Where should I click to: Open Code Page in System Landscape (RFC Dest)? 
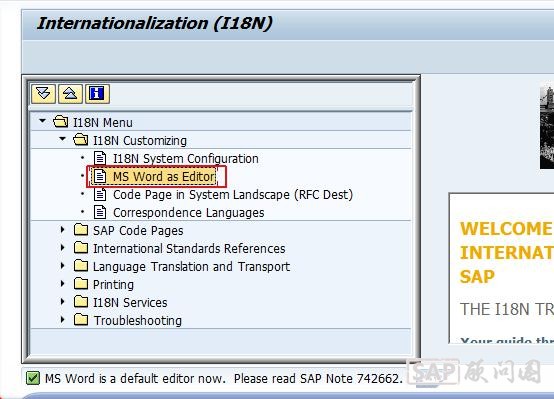click(233, 195)
